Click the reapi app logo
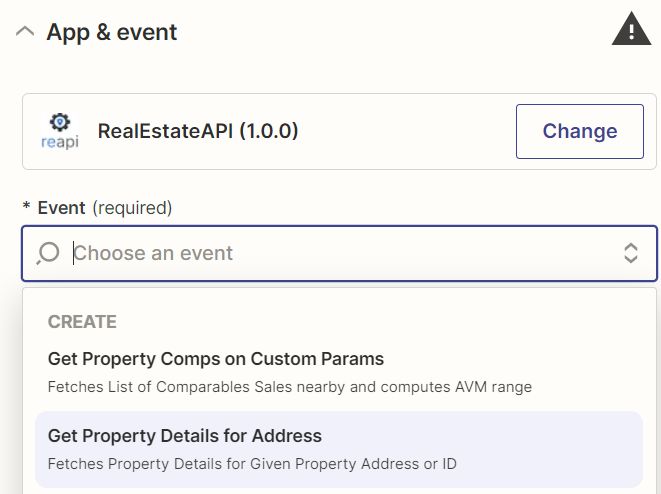 click(x=60, y=131)
